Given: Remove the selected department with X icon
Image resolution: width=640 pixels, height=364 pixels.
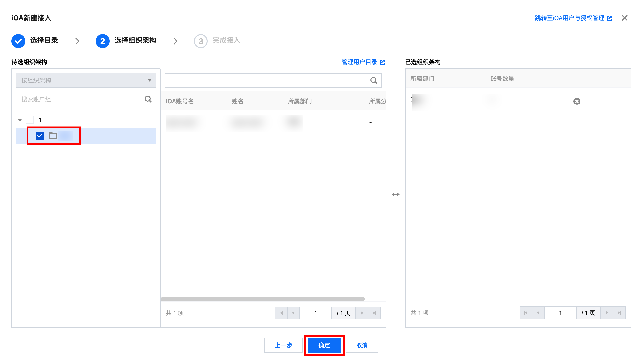Looking at the screenshot, I should (577, 101).
